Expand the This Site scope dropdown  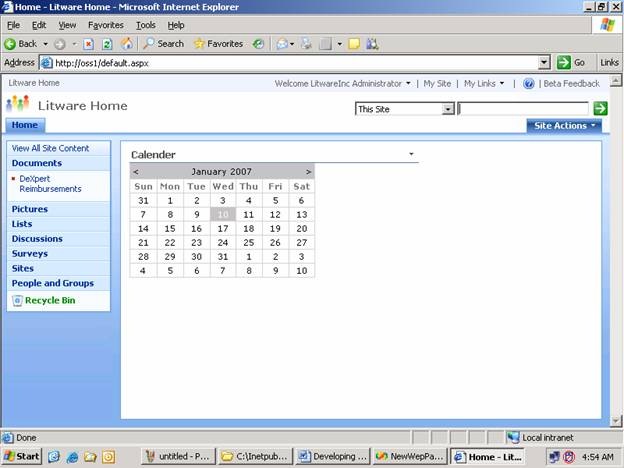point(448,109)
